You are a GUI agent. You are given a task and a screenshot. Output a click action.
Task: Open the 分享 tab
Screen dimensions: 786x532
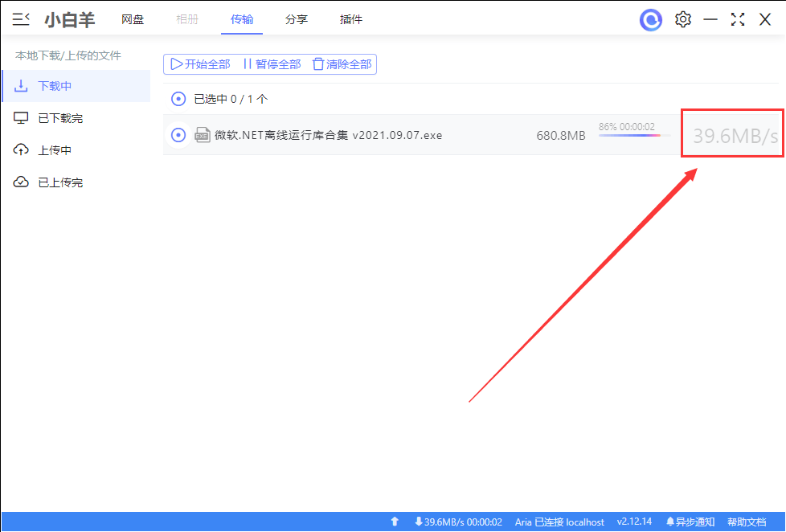[297, 19]
